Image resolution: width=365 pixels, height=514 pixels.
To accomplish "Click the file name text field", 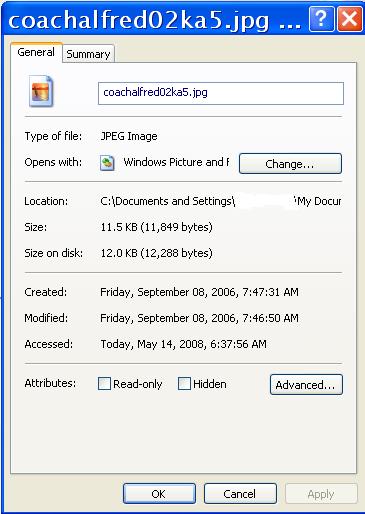I will [x=221, y=93].
